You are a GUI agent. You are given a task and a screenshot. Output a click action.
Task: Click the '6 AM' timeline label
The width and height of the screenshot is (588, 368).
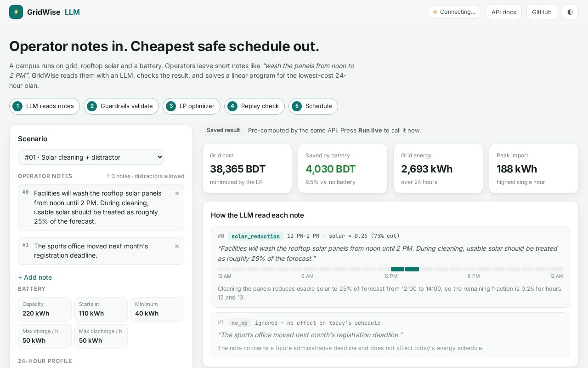click(x=307, y=276)
